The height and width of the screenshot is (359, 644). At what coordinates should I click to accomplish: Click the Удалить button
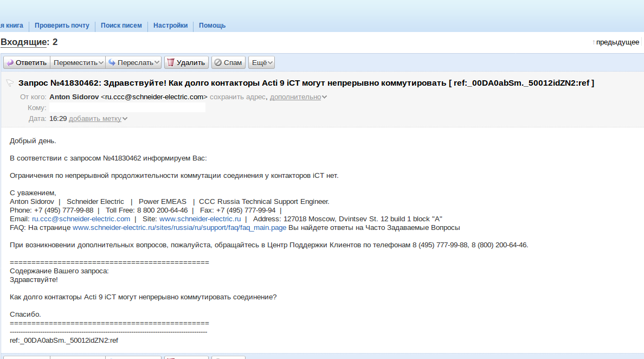(x=186, y=62)
